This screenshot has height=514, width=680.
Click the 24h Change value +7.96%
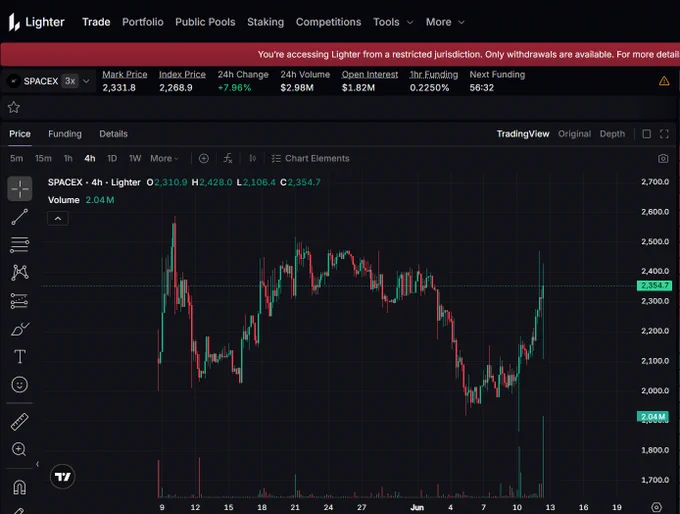click(x=235, y=88)
